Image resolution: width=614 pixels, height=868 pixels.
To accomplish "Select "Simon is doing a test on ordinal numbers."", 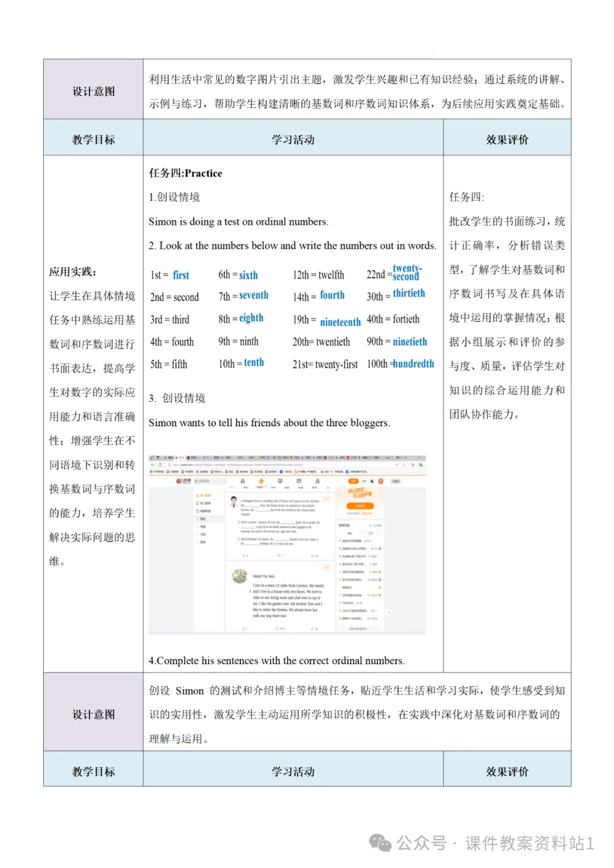I will coord(239,222).
